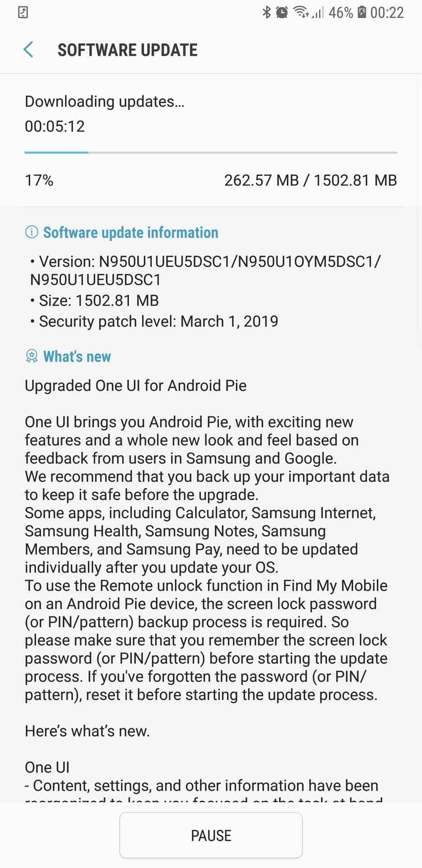Viewport: 422px width, 868px height.
Task: Tap the Wi-Fi signal icon
Action: (x=301, y=12)
